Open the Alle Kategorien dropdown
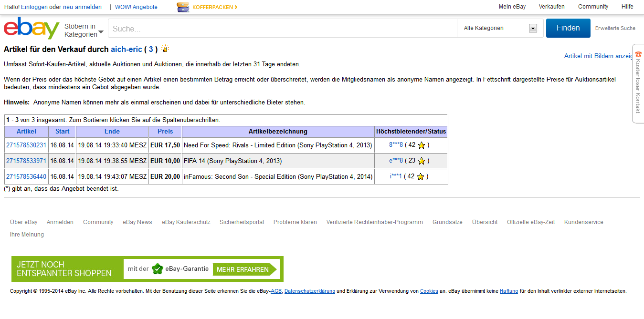The width and height of the screenshot is (644, 319). coord(500,28)
